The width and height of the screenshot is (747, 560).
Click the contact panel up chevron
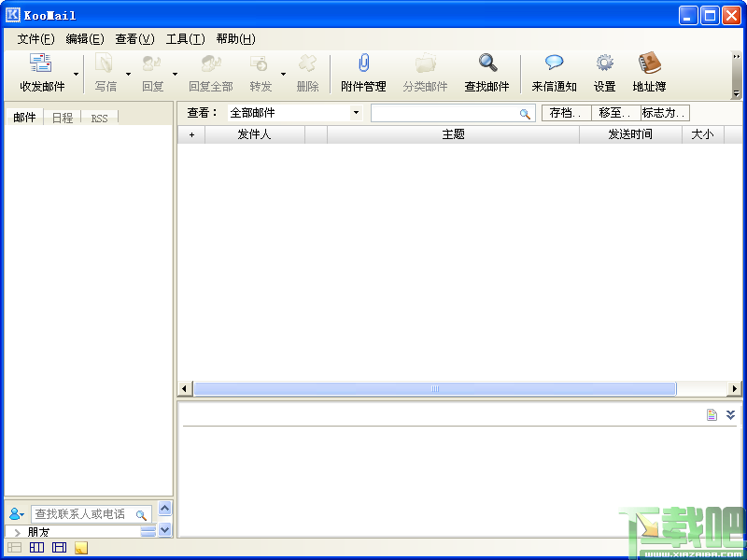click(x=165, y=509)
